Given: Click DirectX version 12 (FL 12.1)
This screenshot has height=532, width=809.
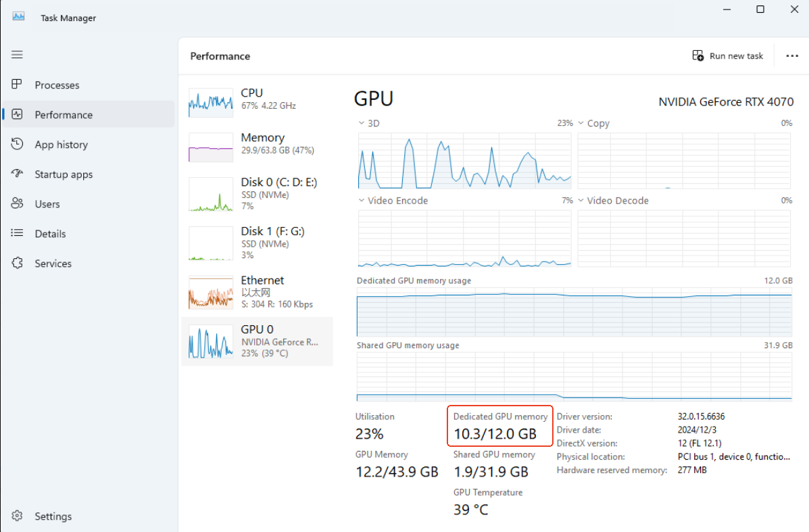Looking at the screenshot, I should 700,443.
